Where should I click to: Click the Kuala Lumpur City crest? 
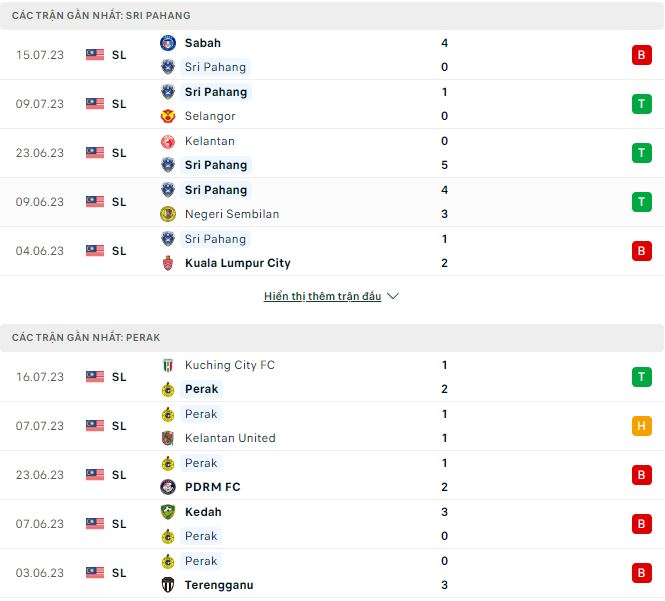pyautogui.click(x=168, y=263)
